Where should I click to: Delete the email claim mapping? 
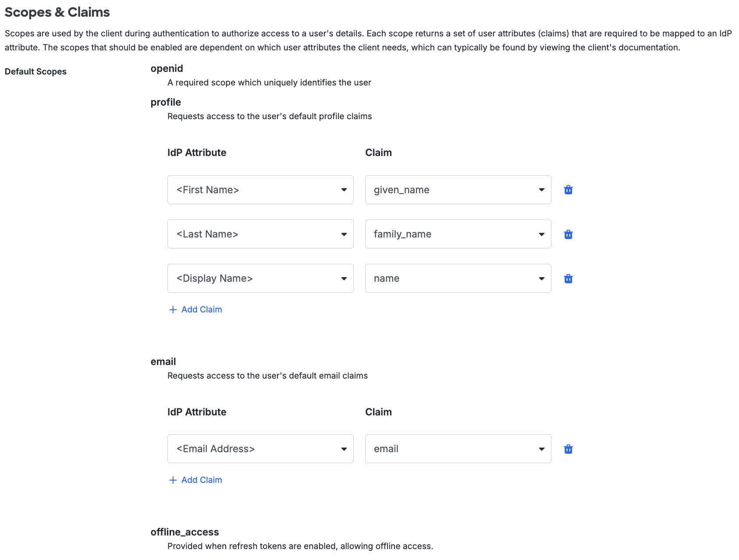pos(568,449)
